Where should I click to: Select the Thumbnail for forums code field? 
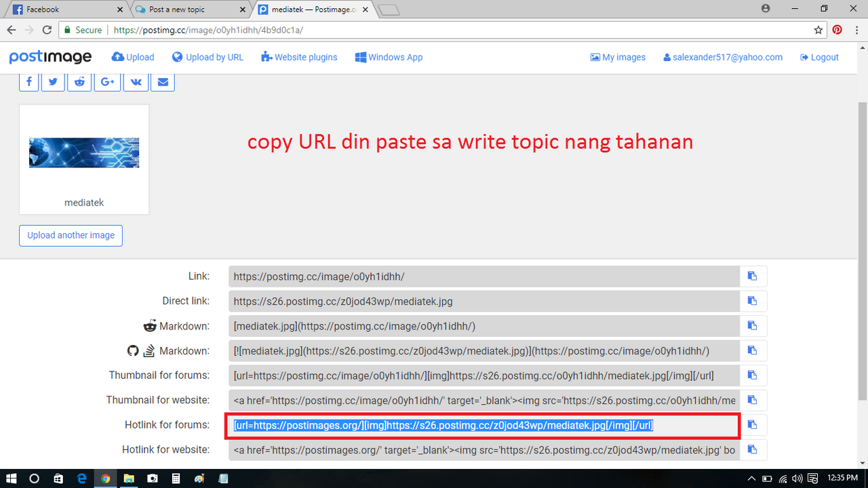point(484,375)
